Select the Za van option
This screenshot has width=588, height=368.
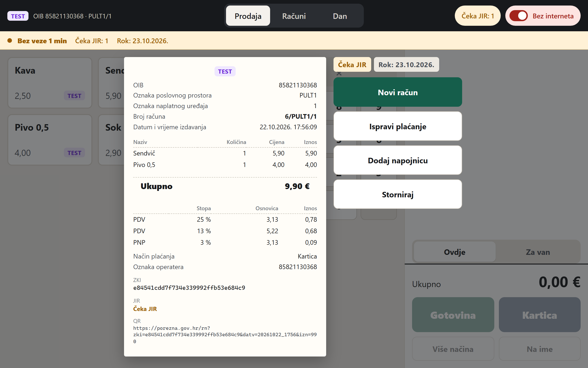point(538,252)
